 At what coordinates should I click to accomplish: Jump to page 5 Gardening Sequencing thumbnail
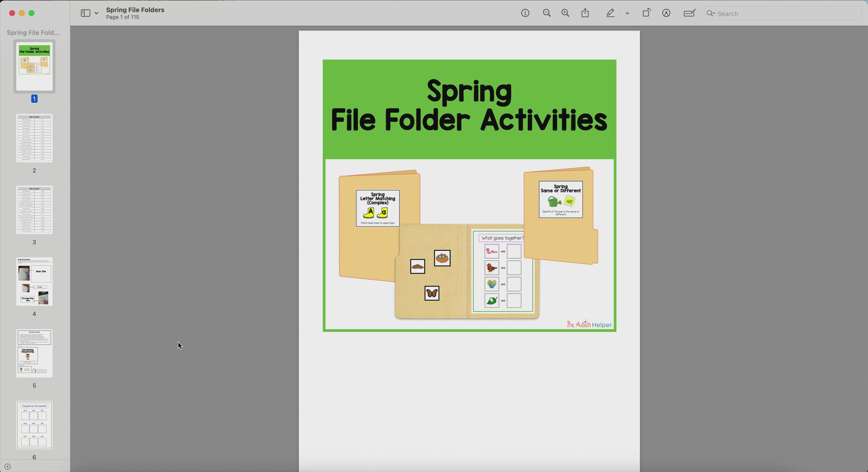(34, 353)
